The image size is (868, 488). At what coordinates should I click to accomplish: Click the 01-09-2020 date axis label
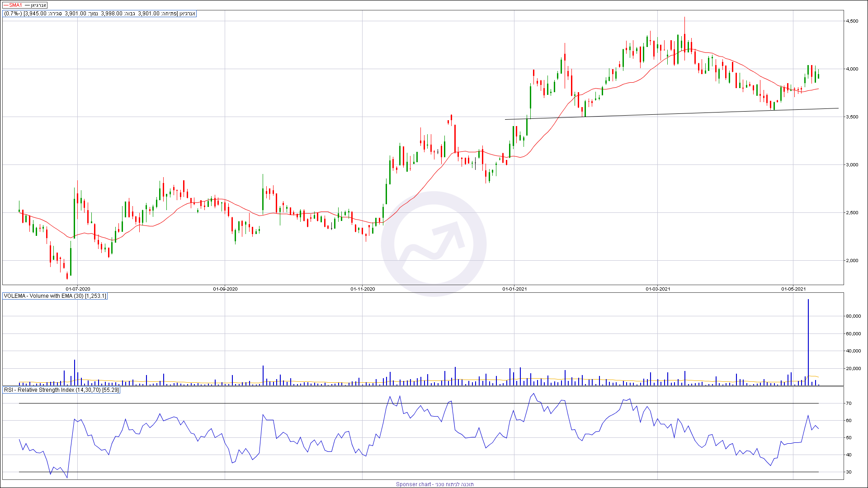tap(225, 289)
